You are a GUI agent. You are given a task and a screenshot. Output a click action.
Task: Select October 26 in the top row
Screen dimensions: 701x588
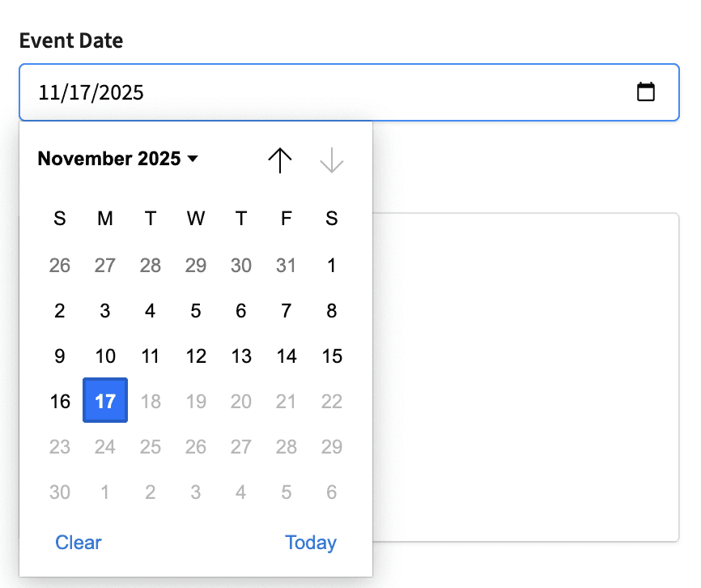coord(60,265)
